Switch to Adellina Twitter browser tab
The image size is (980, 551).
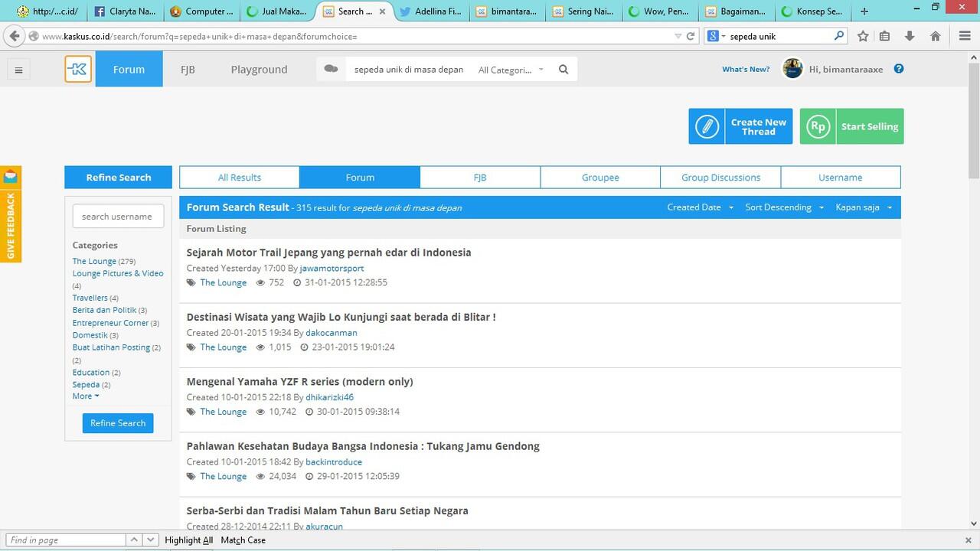click(430, 11)
